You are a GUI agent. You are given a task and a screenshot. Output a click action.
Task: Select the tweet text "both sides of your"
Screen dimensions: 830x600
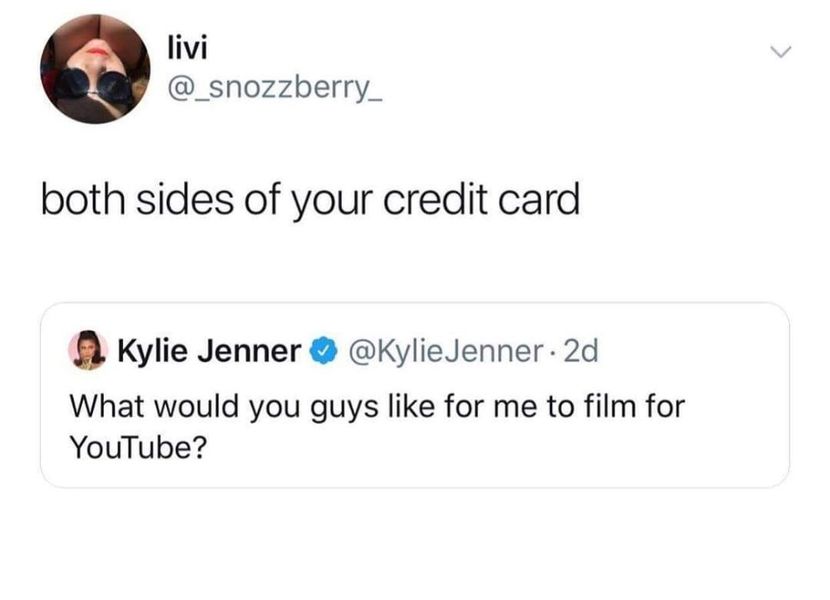pyautogui.click(x=207, y=201)
